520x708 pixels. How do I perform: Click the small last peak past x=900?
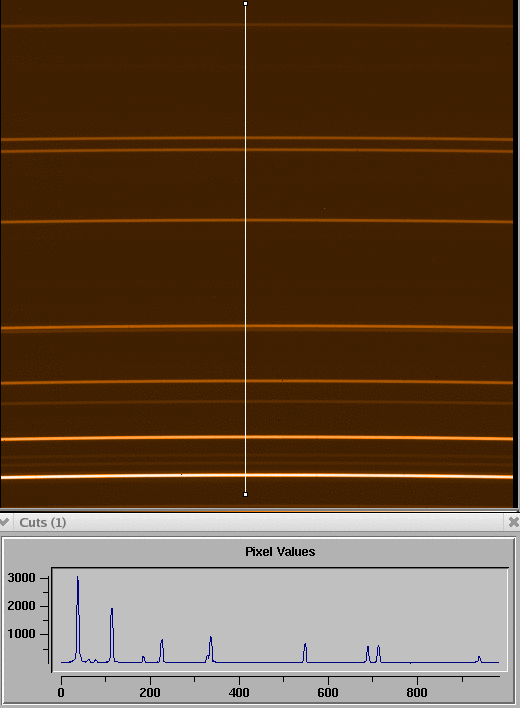click(x=479, y=658)
